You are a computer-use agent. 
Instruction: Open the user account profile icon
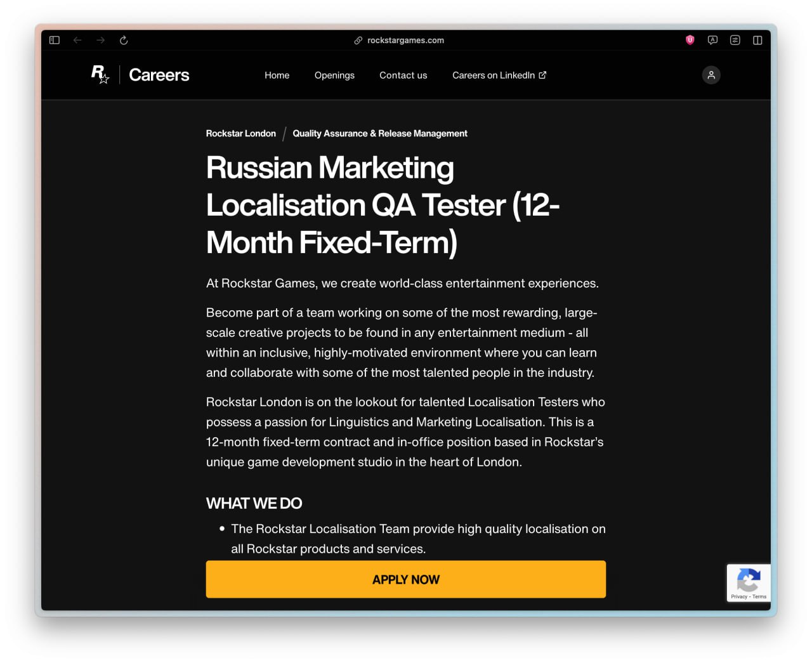coord(711,75)
